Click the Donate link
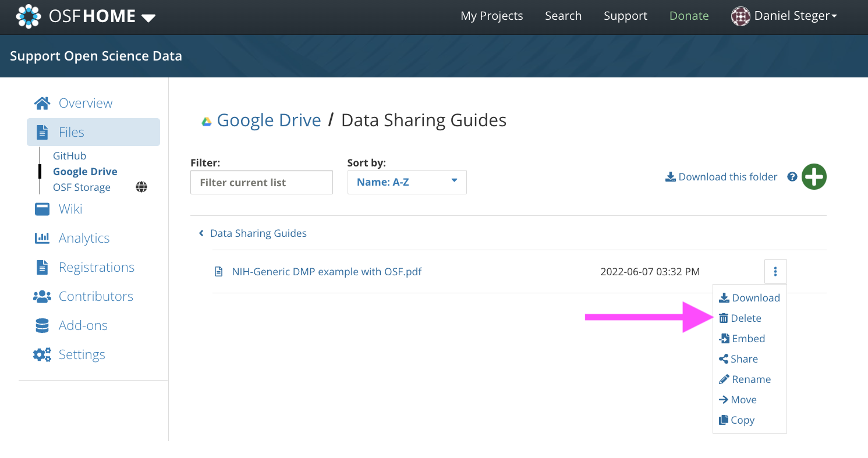 689,16
